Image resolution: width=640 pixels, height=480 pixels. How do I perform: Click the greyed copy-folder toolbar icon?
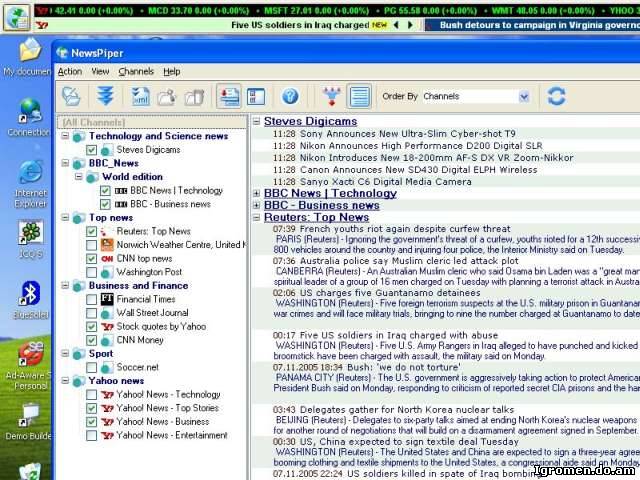point(194,97)
